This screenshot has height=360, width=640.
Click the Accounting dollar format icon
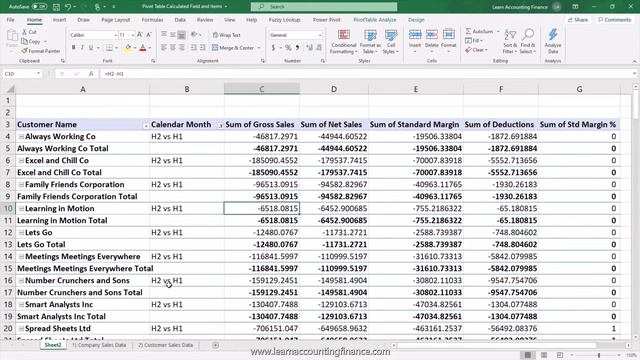[273, 48]
